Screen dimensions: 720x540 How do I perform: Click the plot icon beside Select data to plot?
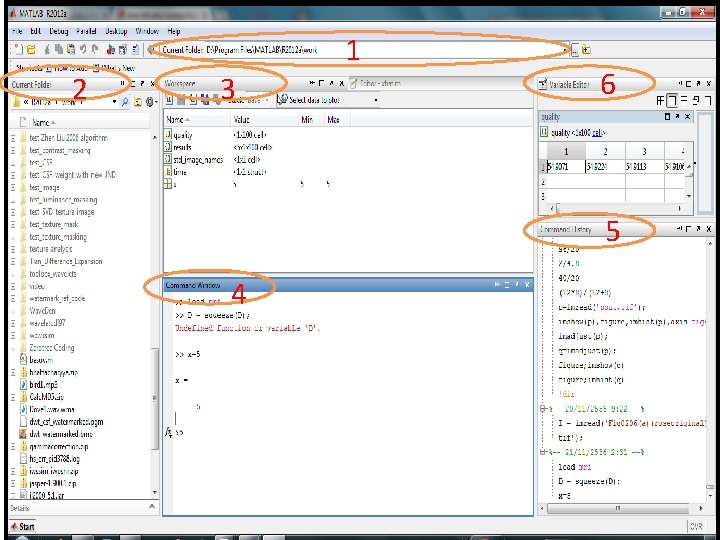282,100
